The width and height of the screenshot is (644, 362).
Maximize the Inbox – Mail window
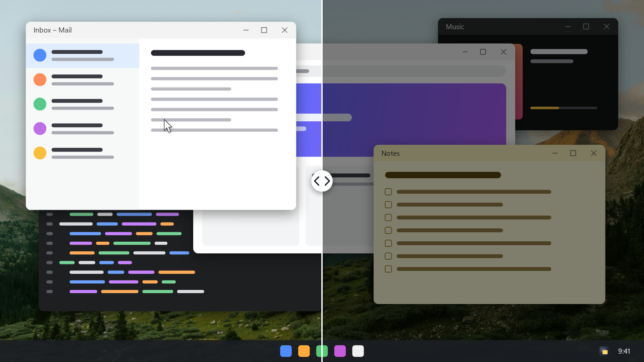[264, 30]
